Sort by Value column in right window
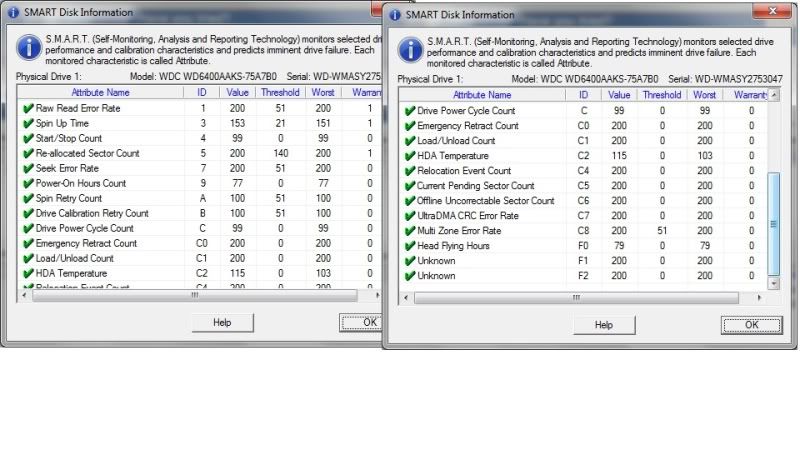The width and height of the screenshot is (800, 450). point(619,95)
